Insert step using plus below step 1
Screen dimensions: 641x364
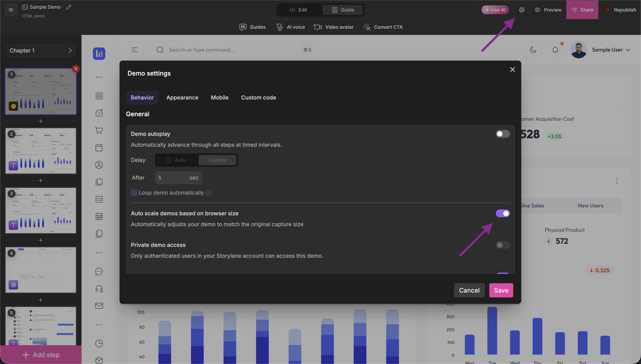coord(41,121)
